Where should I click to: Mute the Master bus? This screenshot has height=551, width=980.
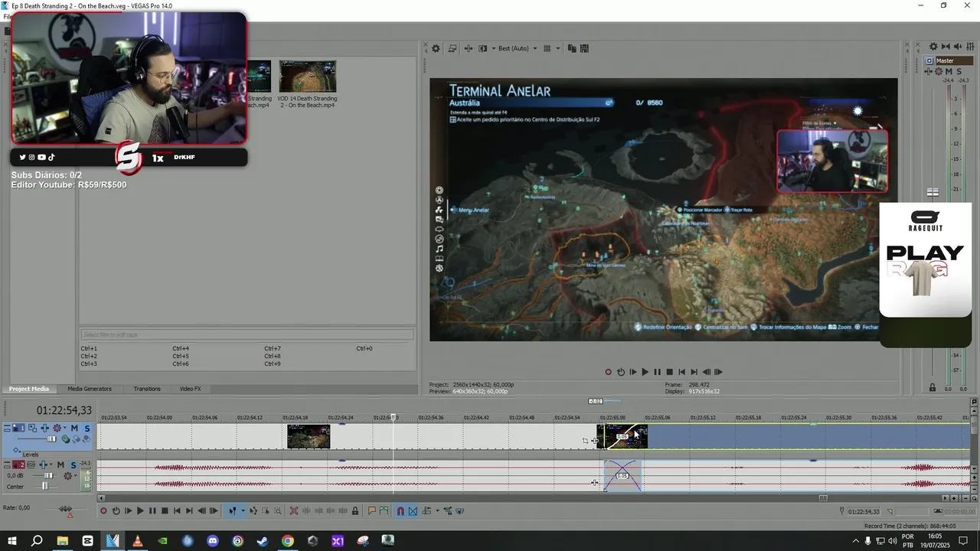pos(949,71)
